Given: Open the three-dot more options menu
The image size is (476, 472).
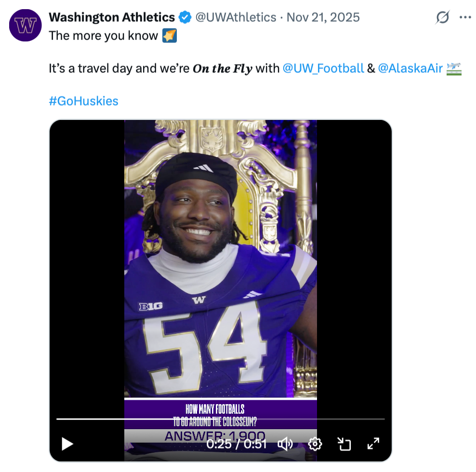Looking at the screenshot, I should click(465, 18).
